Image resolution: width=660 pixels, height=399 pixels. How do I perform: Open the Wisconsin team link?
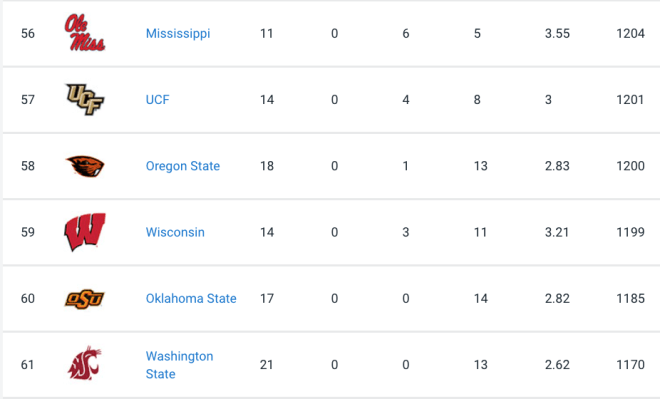coord(175,232)
